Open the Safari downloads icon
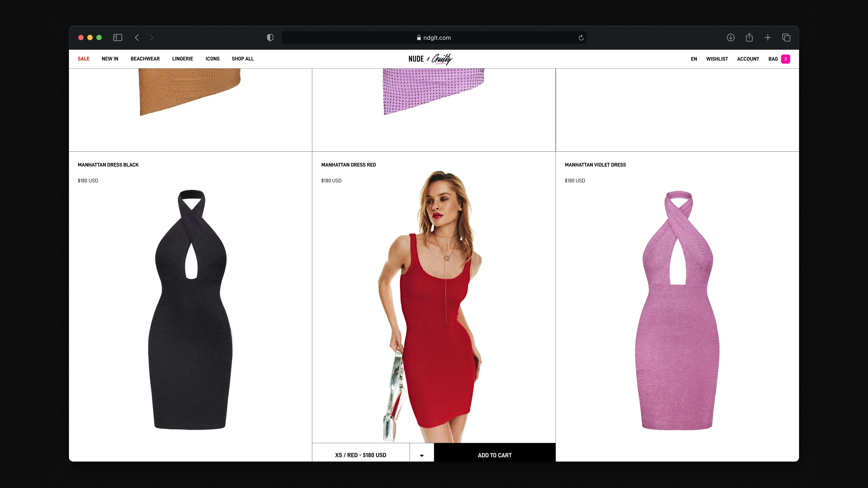Screen dimensions: 868x488 731,37
